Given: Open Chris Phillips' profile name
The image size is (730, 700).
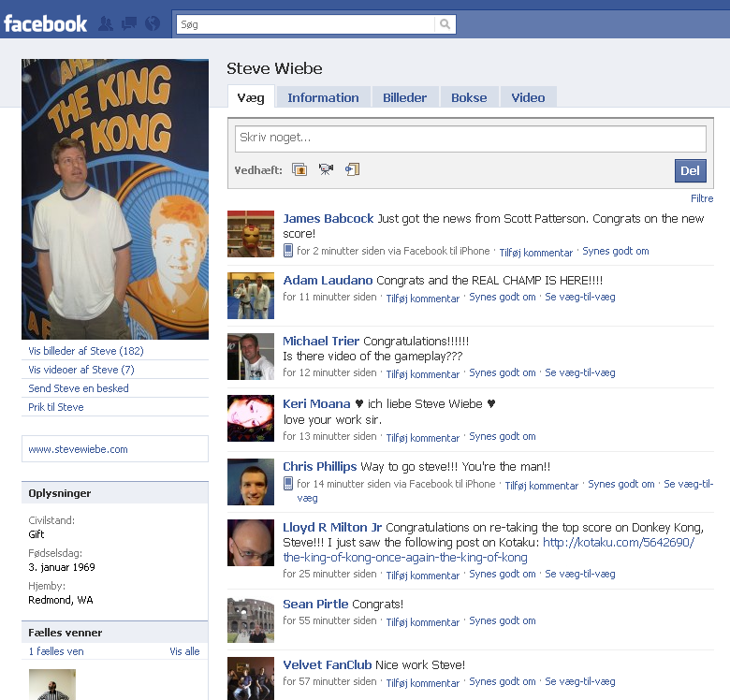Looking at the screenshot, I should (x=320, y=466).
